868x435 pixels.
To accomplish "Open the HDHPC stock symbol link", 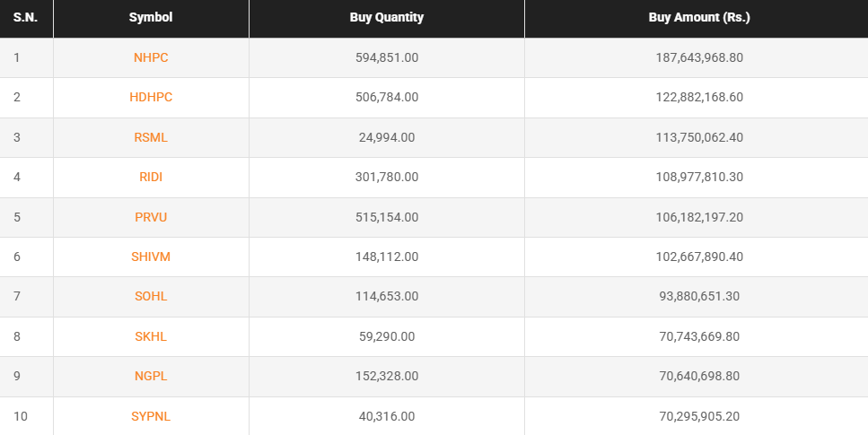I will tap(151, 97).
